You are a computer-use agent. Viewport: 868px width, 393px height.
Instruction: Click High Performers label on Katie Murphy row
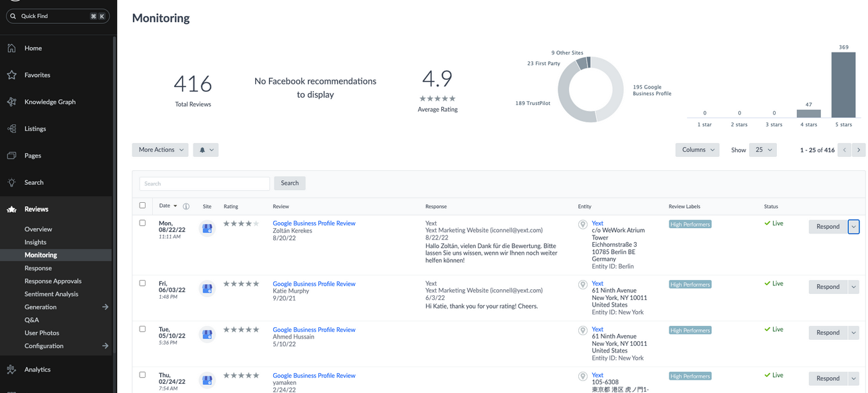(x=690, y=285)
